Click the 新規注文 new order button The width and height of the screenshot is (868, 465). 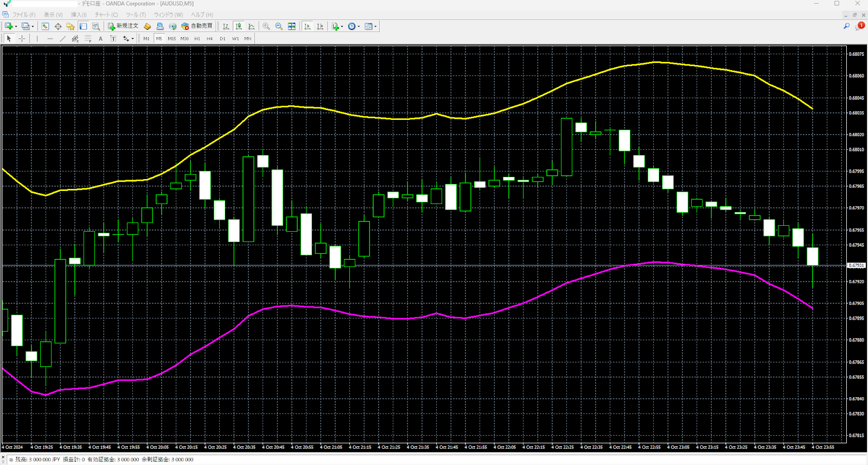tap(123, 26)
